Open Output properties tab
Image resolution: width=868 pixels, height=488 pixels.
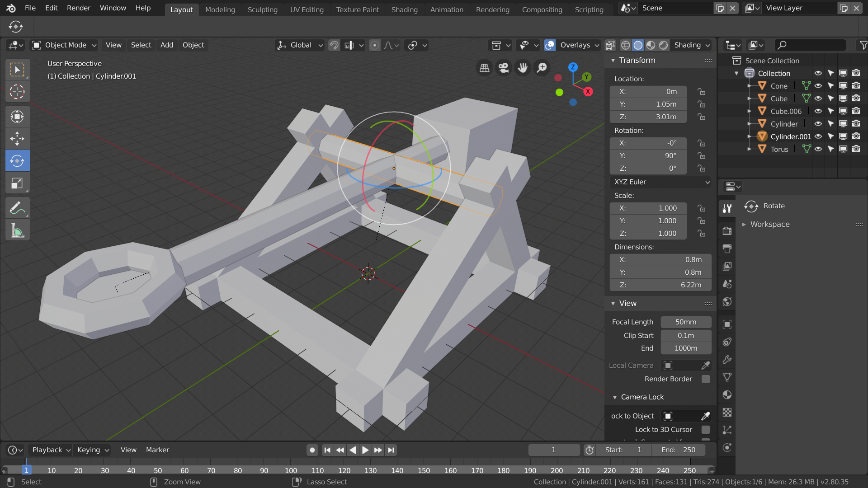click(x=727, y=249)
